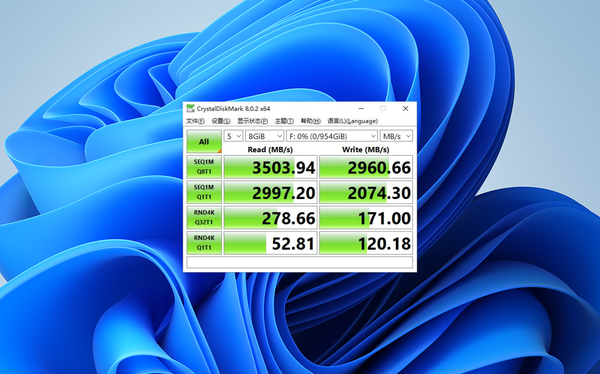Click the empty comment field at bottom
600x374 pixels.
pos(299,262)
